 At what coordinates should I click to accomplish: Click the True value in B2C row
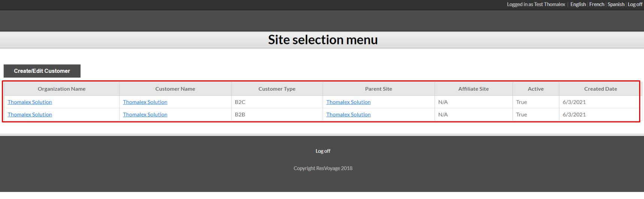coord(521,102)
